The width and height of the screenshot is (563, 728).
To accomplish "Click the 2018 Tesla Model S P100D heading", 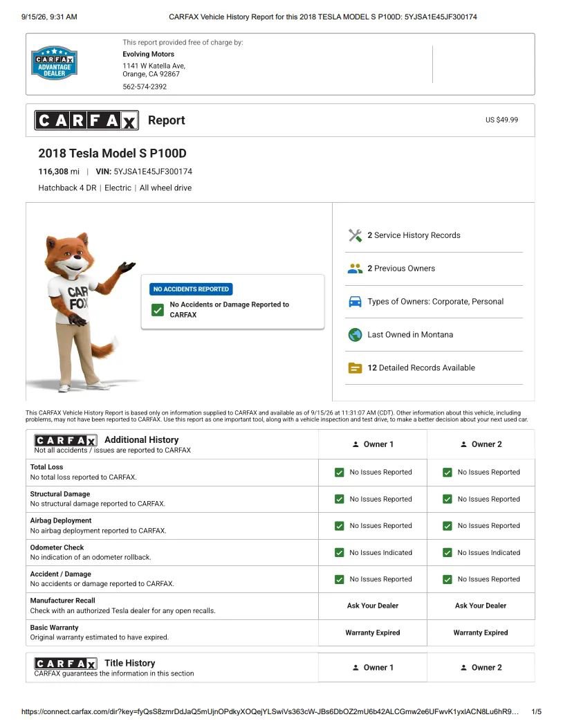I will click(112, 153).
